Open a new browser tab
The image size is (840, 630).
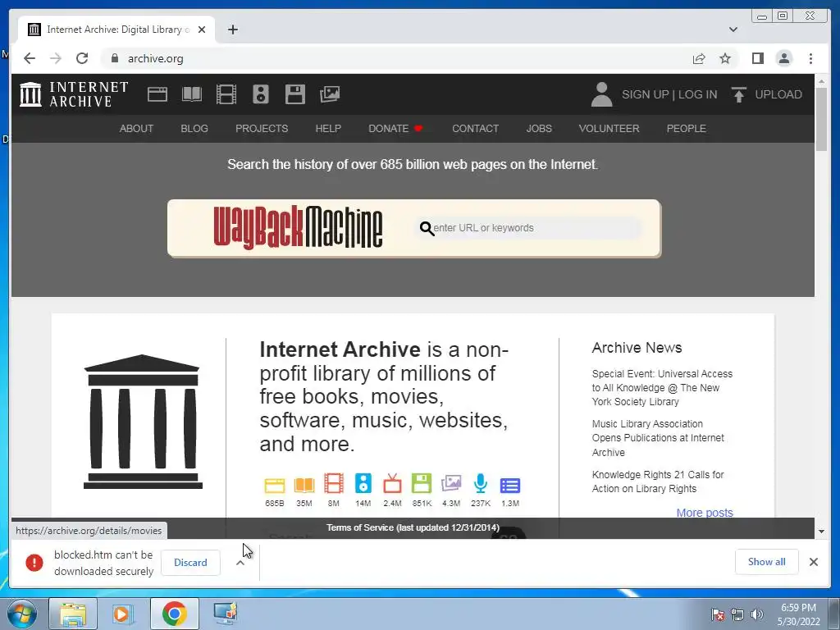(x=232, y=30)
